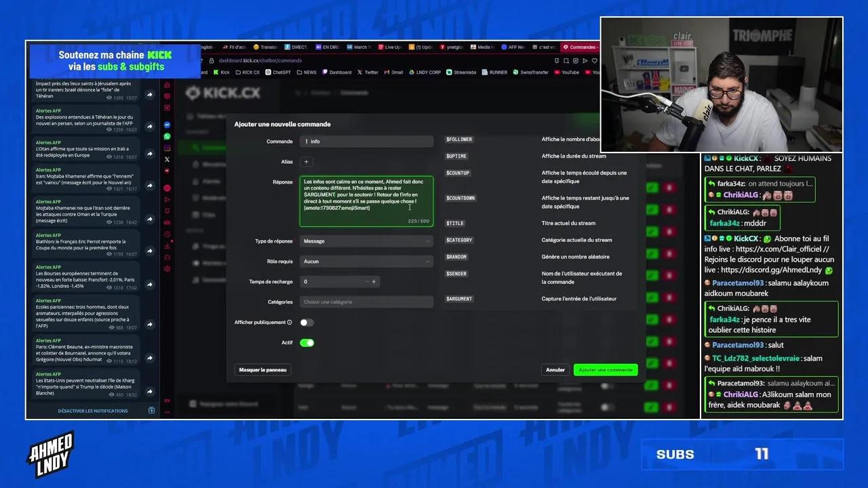
Task: Open the NEWS bookmarks folder
Action: [307, 72]
